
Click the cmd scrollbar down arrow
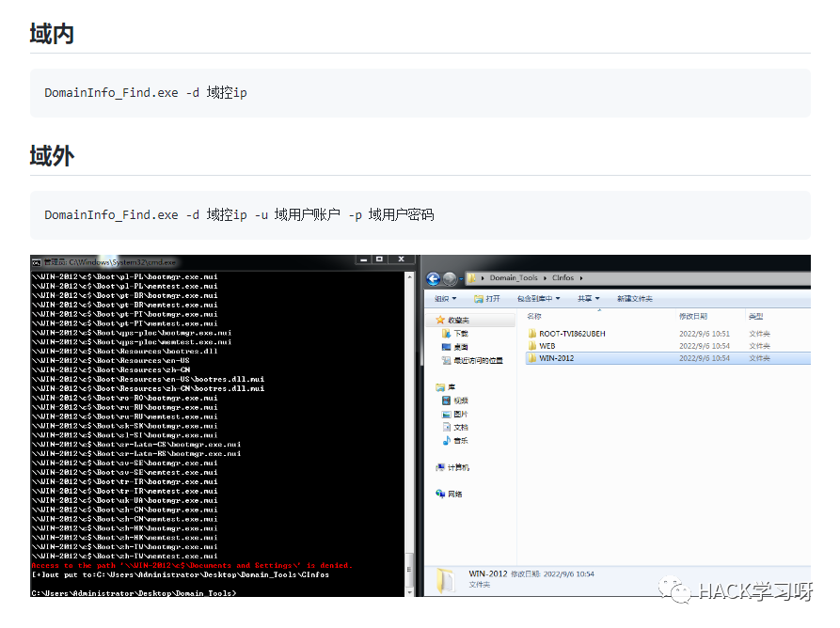click(410, 592)
